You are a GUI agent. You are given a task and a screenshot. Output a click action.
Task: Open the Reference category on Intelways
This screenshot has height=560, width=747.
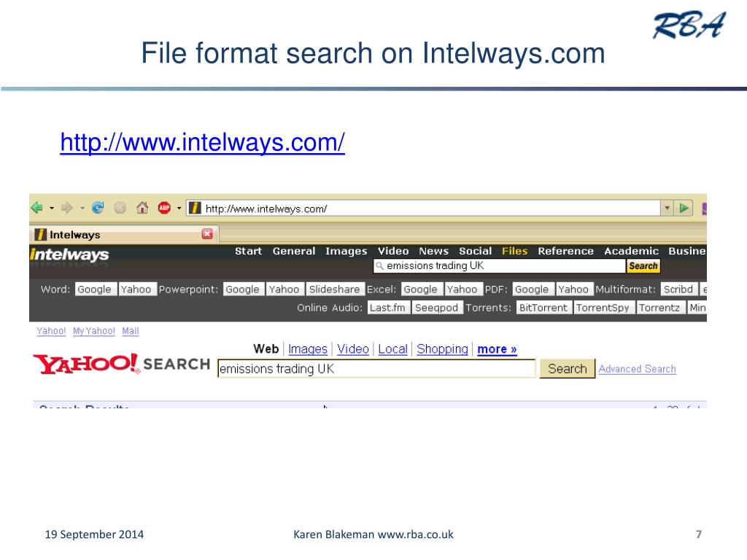pos(565,251)
